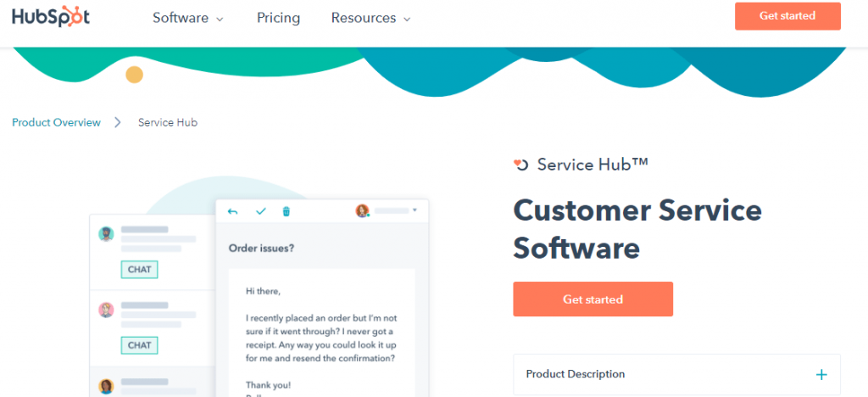Select the third contact avatar at the bottom
This screenshot has width=868, height=397.
(x=106, y=386)
